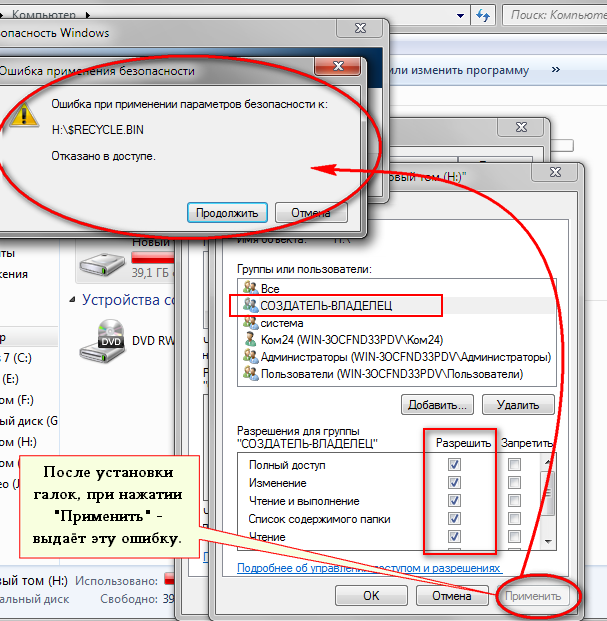
Task: Close the security error dialog
Action: [x=338, y=66]
